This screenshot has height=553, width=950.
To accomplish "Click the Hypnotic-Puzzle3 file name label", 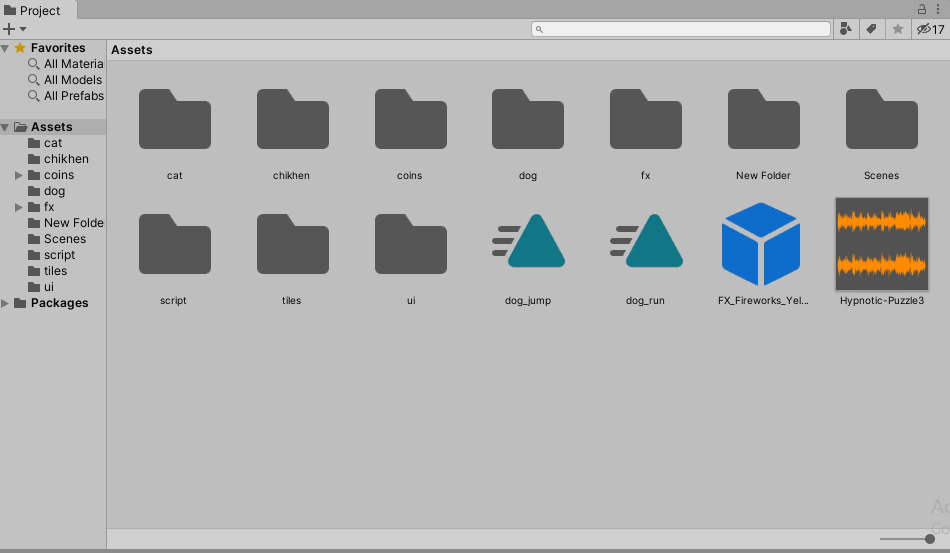I will [x=882, y=300].
